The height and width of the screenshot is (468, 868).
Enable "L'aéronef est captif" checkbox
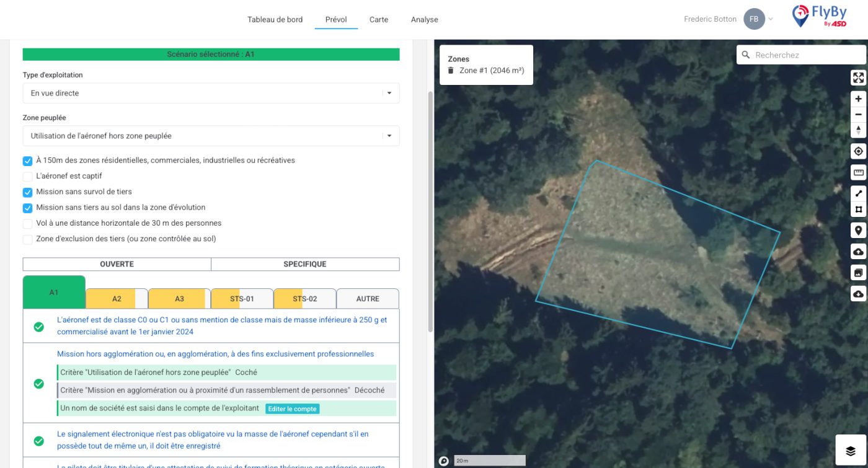coord(27,177)
